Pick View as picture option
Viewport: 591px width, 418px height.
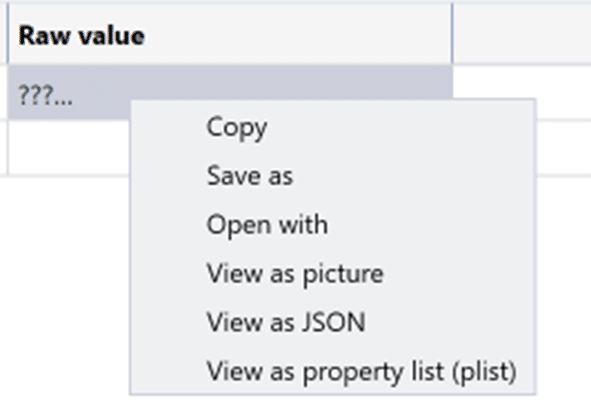coord(295,273)
